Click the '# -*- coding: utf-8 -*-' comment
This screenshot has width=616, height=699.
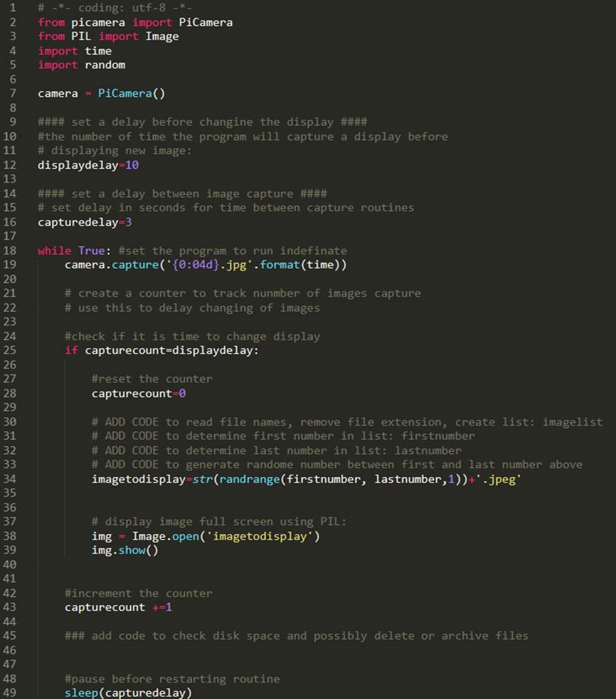(115, 8)
